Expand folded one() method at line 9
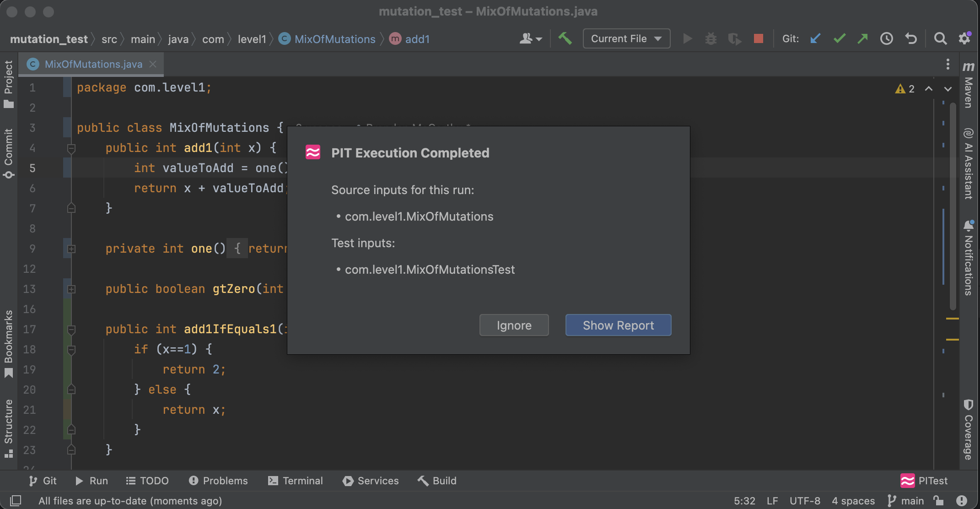This screenshot has height=509, width=980. (71, 249)
